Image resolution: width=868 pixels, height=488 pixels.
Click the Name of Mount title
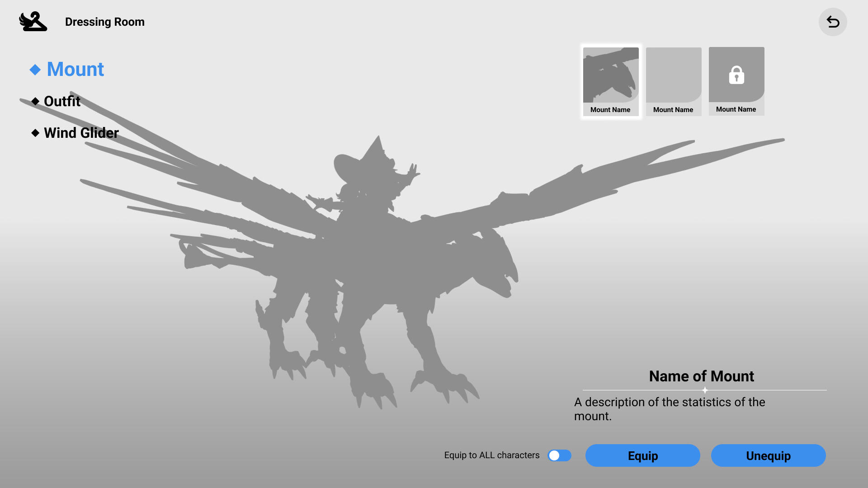(x=701, y=376)
